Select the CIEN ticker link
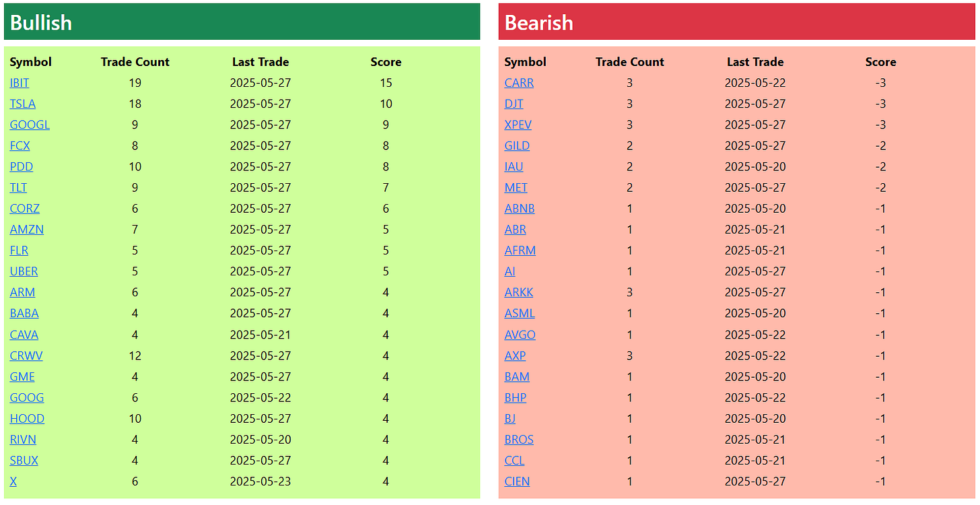 [517, 481]
